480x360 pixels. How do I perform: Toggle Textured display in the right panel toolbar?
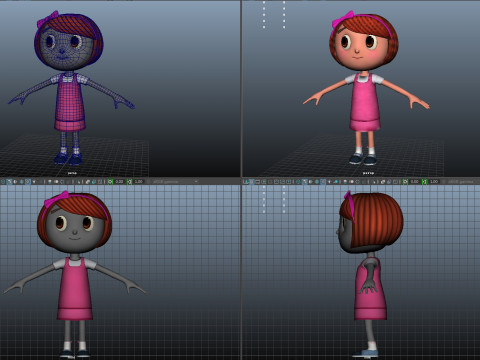tap(323, 182)
